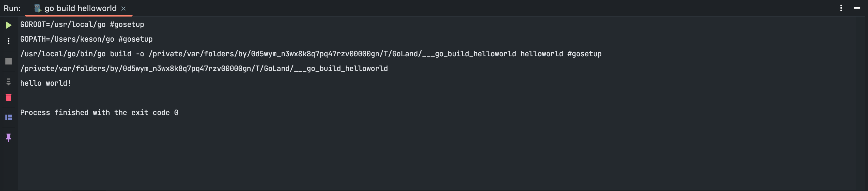Click the hello world! output text
868x191 pixels.
46,83
